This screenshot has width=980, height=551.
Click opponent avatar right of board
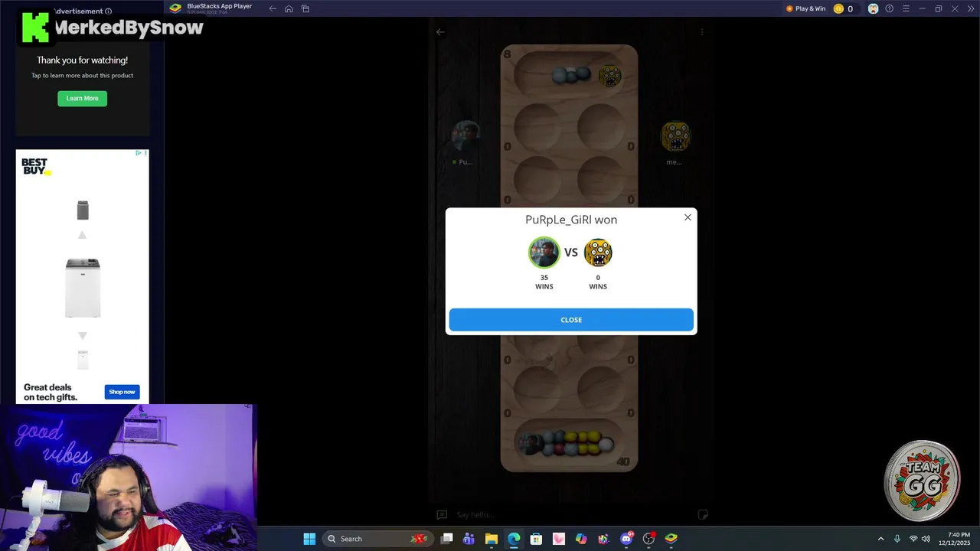(676, 136)
